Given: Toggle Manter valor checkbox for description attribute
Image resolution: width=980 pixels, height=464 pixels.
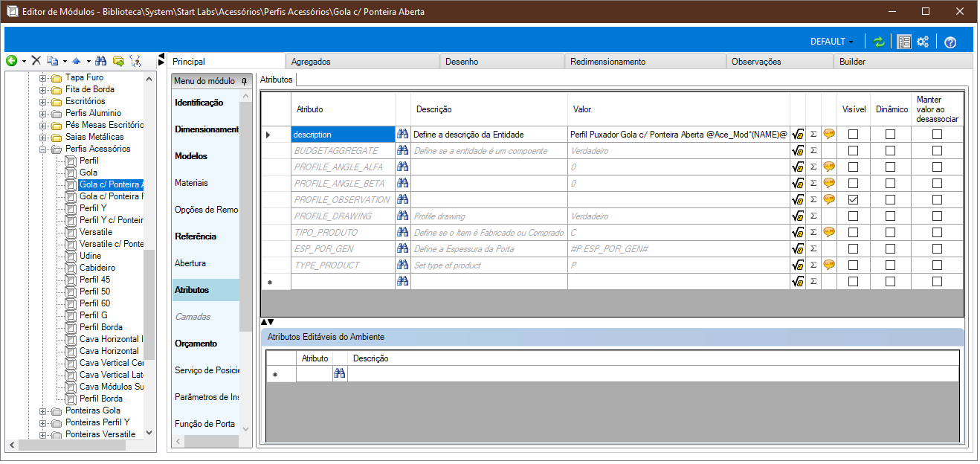Looking at the screenshot, I should tap(937, 135).
